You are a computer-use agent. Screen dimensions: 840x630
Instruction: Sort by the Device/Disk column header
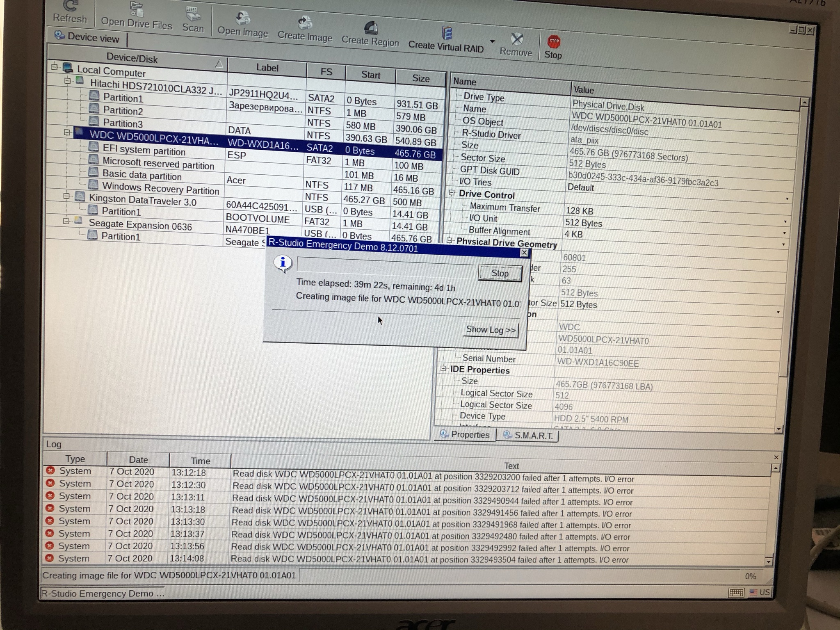tap(138, 59)
